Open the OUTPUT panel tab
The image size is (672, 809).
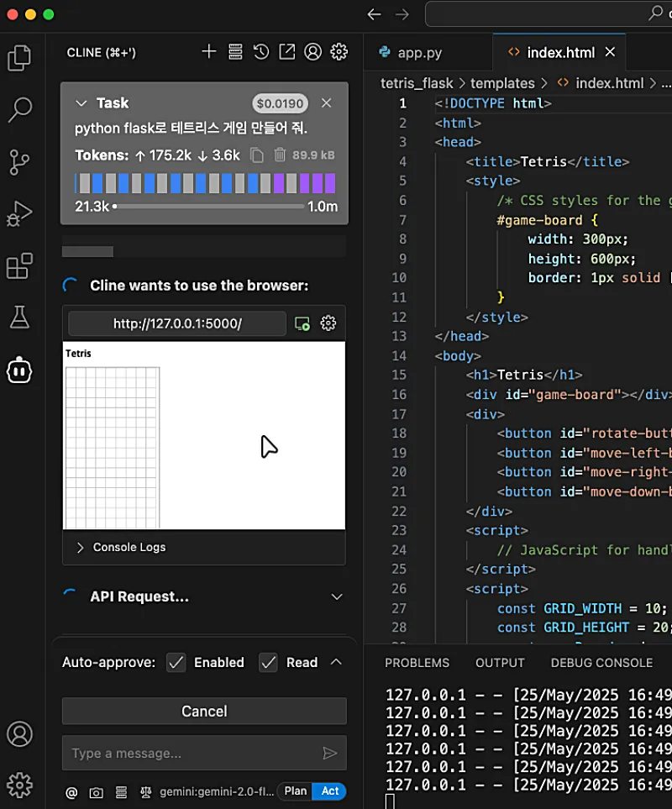[x=500, y=663]
